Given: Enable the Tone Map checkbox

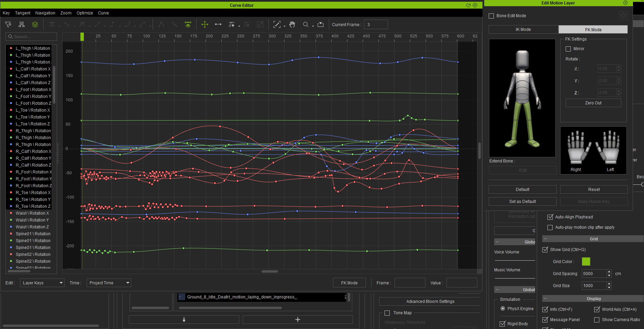Looking at the screenshot, I should pyautogui.click(x=387, y=313).
